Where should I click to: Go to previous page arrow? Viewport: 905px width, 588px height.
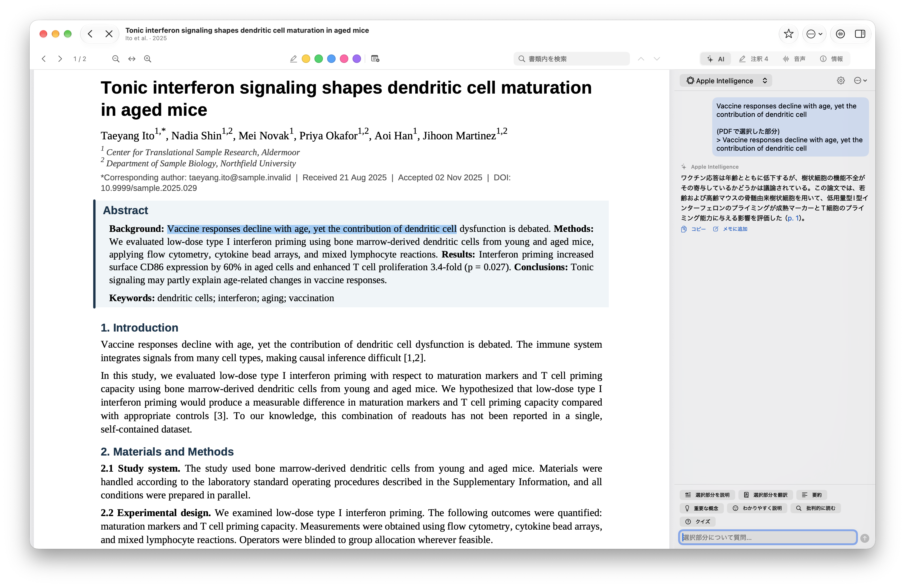(44, 59)
